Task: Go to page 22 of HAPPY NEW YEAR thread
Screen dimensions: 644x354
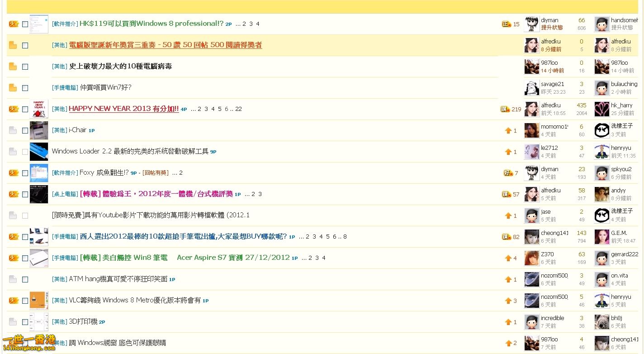Action: click(238, 109)
